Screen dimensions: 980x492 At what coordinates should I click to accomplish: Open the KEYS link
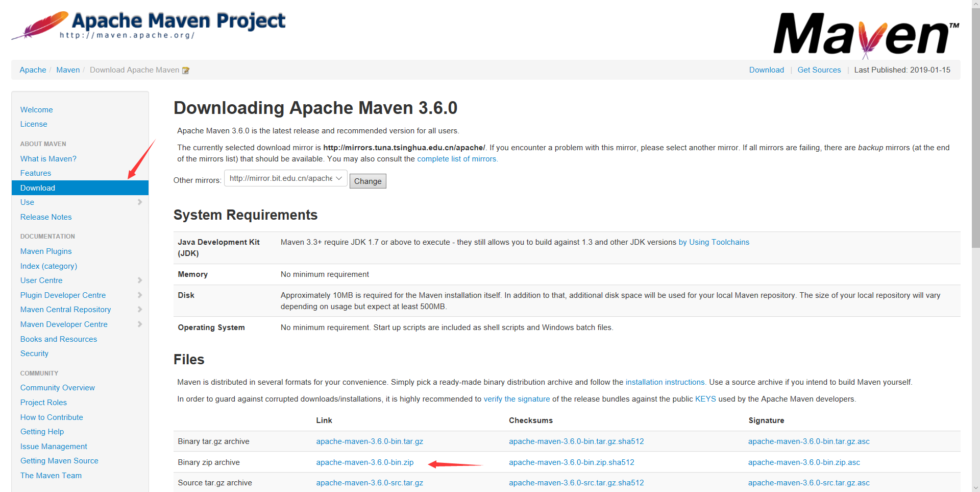(x=705, y=399)
